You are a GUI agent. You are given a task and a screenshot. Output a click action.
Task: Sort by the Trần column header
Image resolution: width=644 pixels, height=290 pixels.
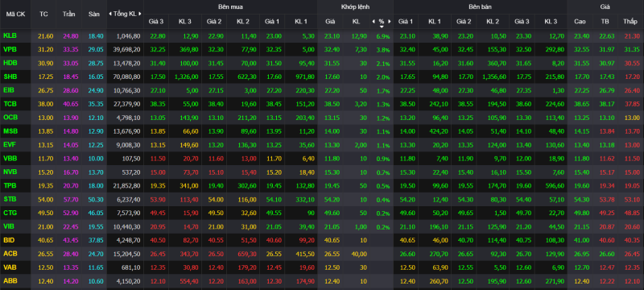click(68, 14)
